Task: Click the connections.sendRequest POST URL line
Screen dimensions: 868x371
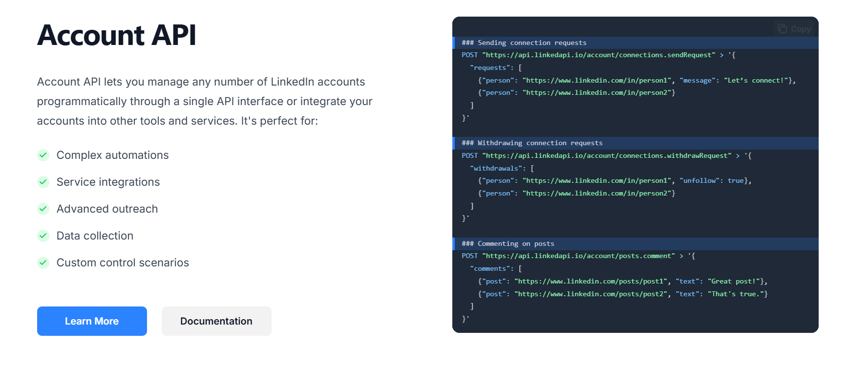Action: pyautogui.click(x=598, y=55)
